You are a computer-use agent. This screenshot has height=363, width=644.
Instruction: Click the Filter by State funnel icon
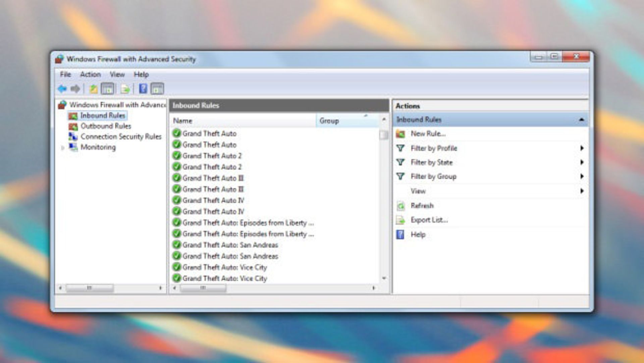400,162
